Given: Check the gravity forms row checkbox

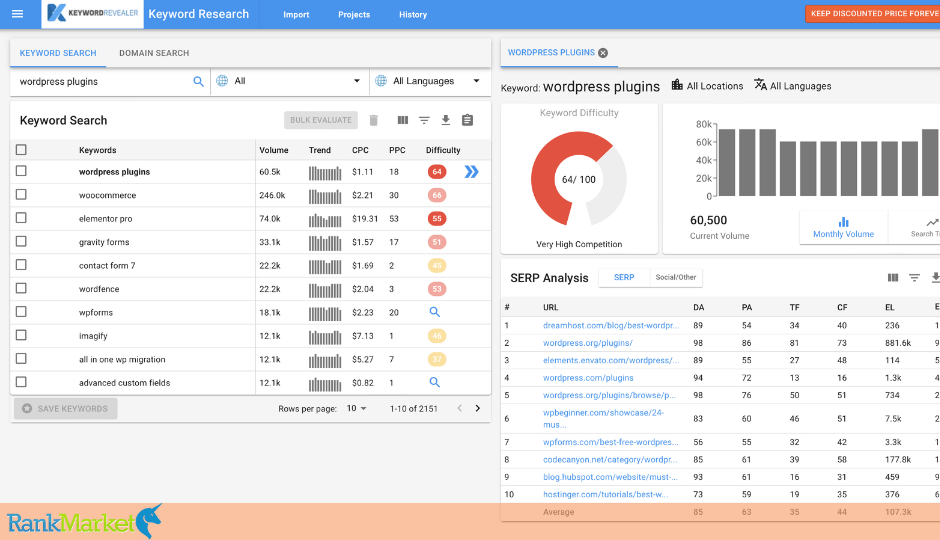Looking at the screenshot, I should click(x=21, y=241).
